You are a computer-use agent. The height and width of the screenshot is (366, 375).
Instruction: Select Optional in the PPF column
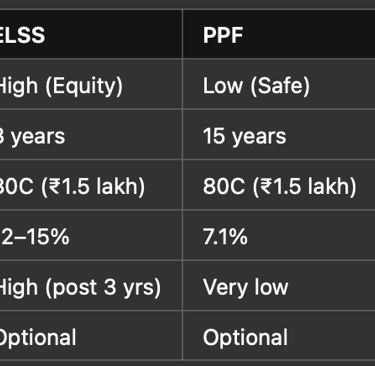pos(245,337)
